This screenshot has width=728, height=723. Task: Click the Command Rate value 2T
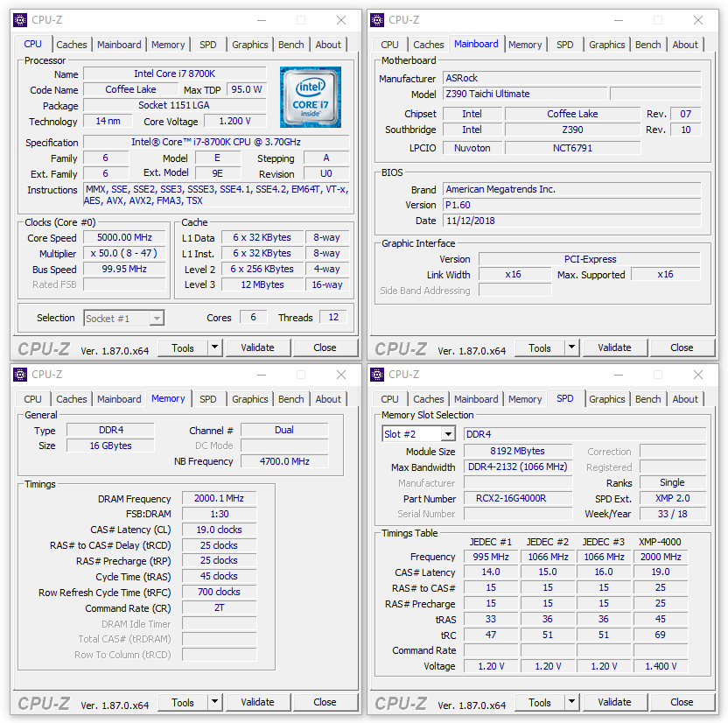(219, 607)
